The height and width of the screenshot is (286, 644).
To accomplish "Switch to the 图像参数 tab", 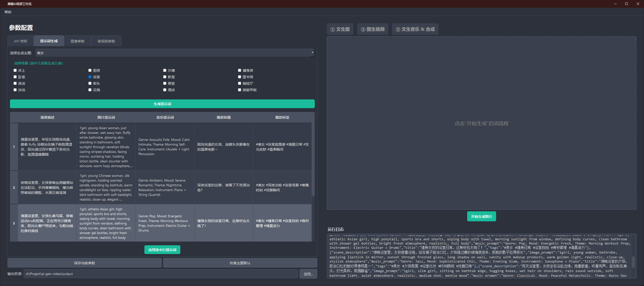I will click(78, 41).
